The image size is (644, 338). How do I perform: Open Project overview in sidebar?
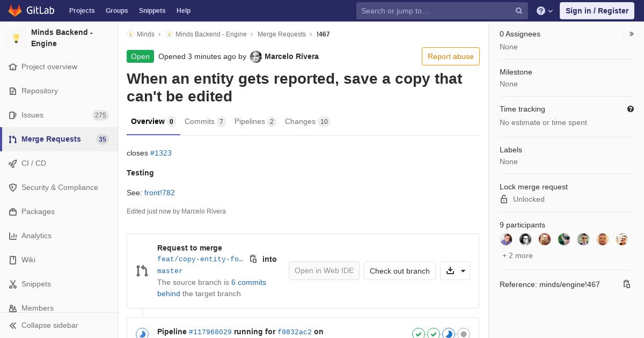tap(49, 67)
